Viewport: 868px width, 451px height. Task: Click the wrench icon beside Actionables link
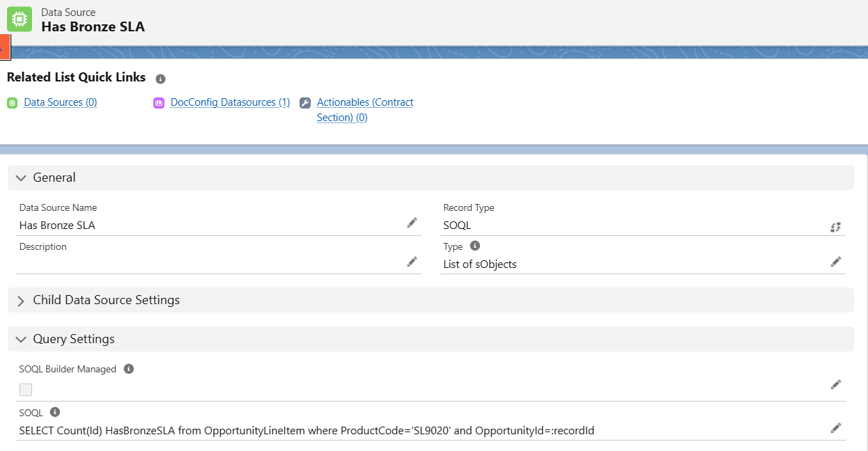tap(305, 103)
